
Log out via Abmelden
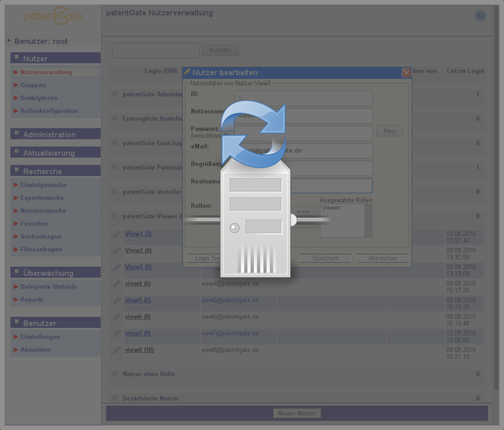[x=35, y=349]
